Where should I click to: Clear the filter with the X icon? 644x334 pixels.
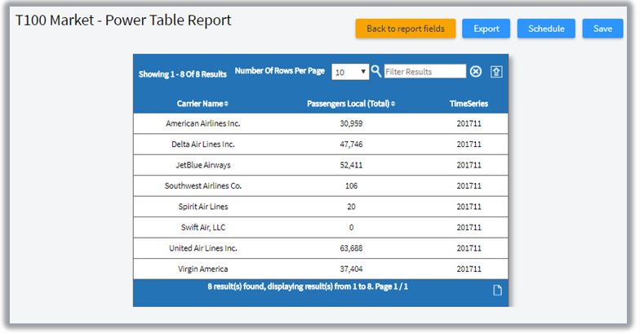click(x=476, y=72)
